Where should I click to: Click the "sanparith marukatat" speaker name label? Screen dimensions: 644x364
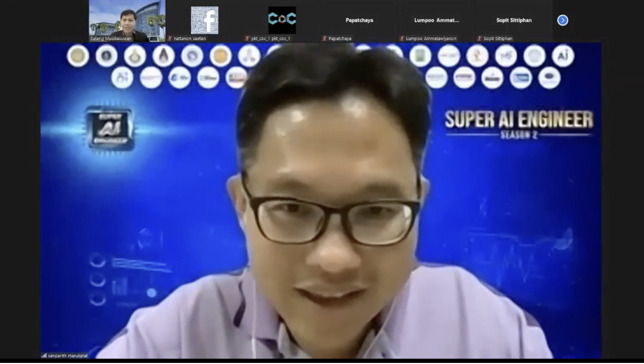coord(68,356)
